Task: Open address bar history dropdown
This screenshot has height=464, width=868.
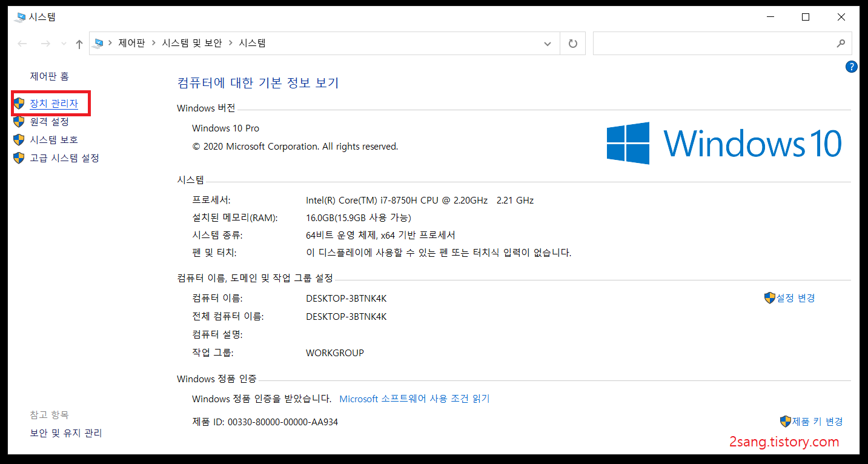Action: [x=548, y=44]
